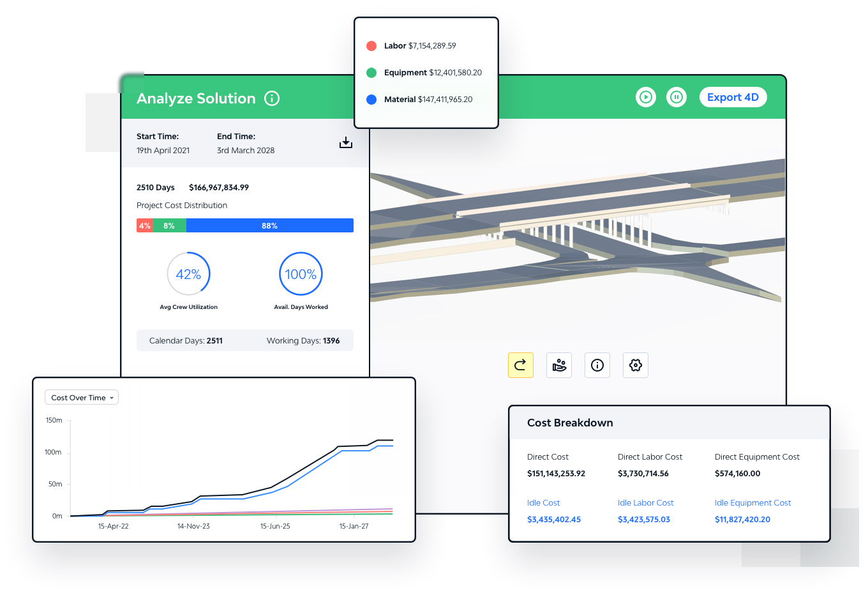Screen dimensions: 868x595
Task: Click the Idle Equipment Cost link
Action: 752,503
